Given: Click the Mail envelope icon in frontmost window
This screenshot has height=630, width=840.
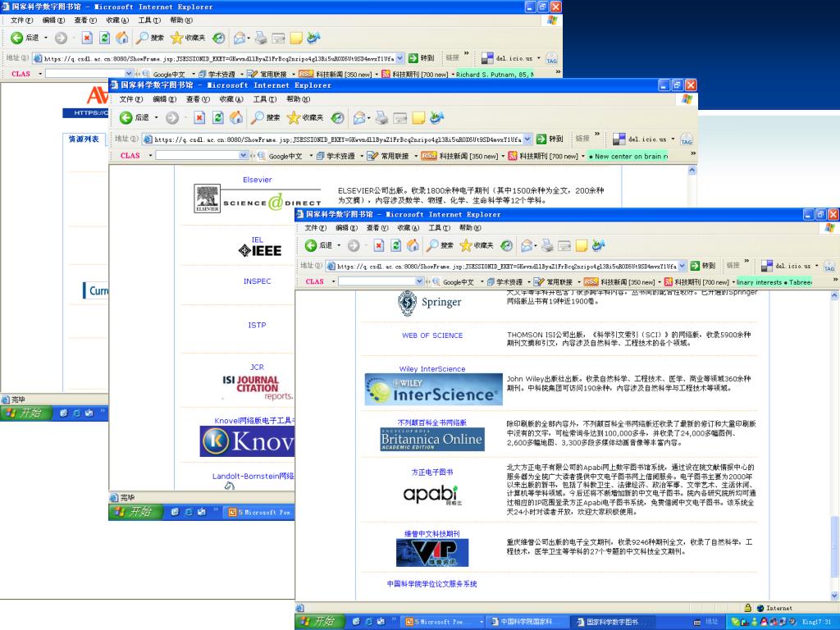Looking at the screenshot, I should coord(527,245).
